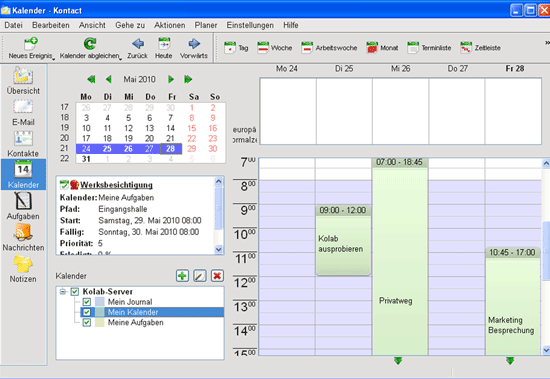Open the Ansicht menu
The image size is (550, 379).
tap(92, 25)
